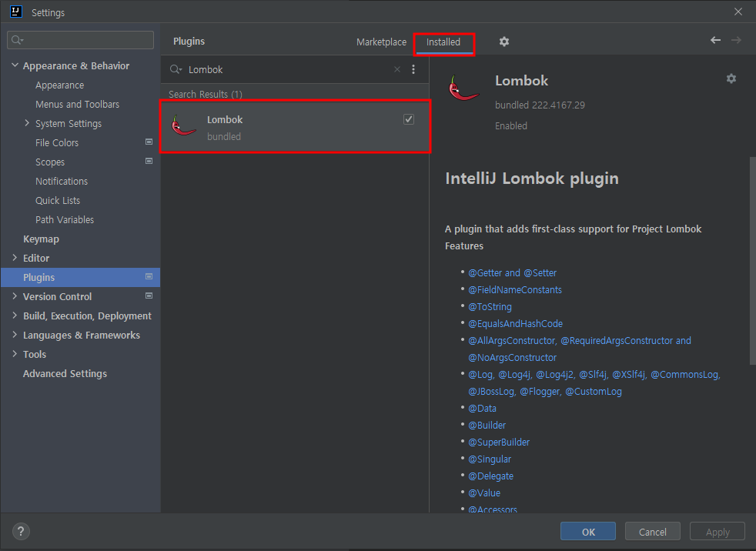Click the Apply button
This screenshot has height=551, width=756.
(718, 532)
